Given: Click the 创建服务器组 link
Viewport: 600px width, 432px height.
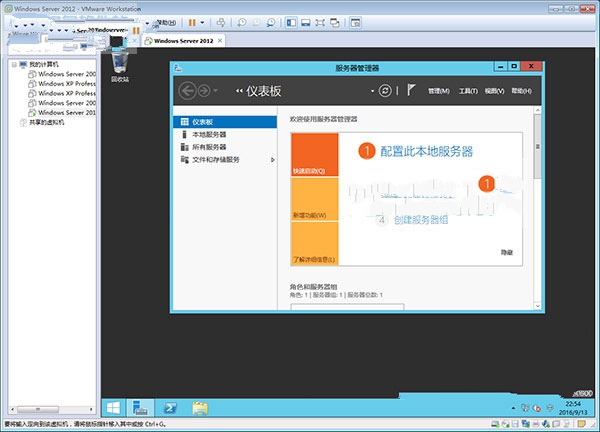Looking at the screenshot, I should 421,220.
